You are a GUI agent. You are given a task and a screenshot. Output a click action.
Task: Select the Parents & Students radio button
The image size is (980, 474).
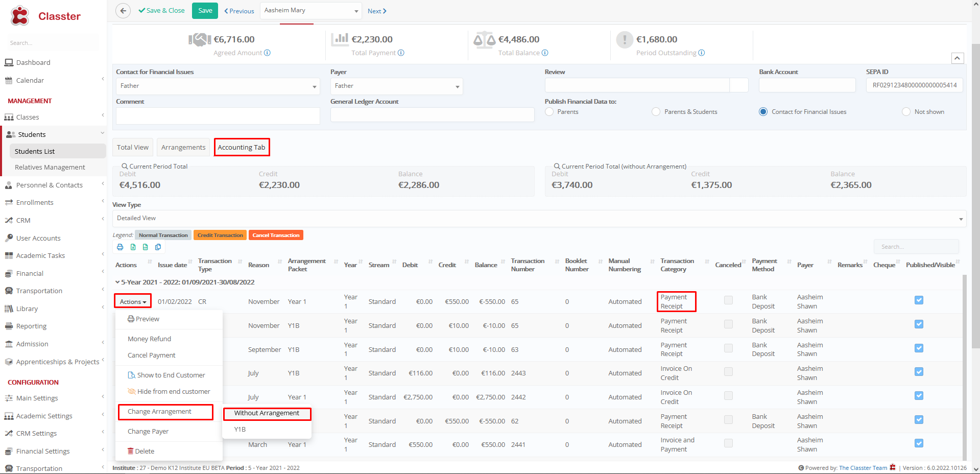coord(656,111)
